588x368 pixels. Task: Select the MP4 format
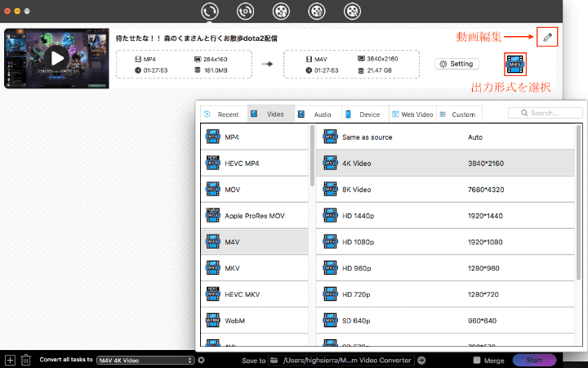coord(255,137)
